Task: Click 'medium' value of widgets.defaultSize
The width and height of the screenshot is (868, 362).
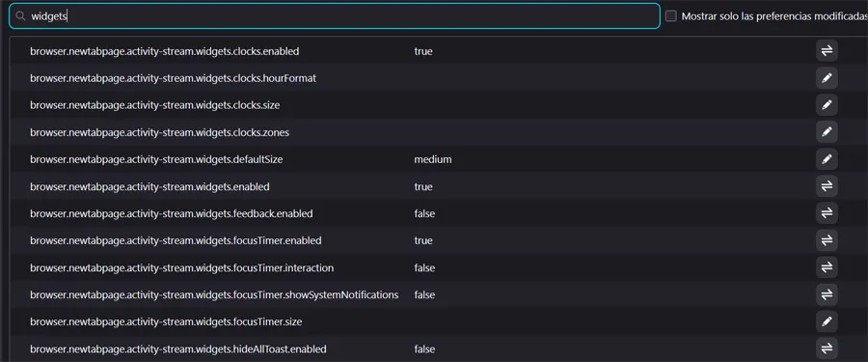Action: [433, 159]
